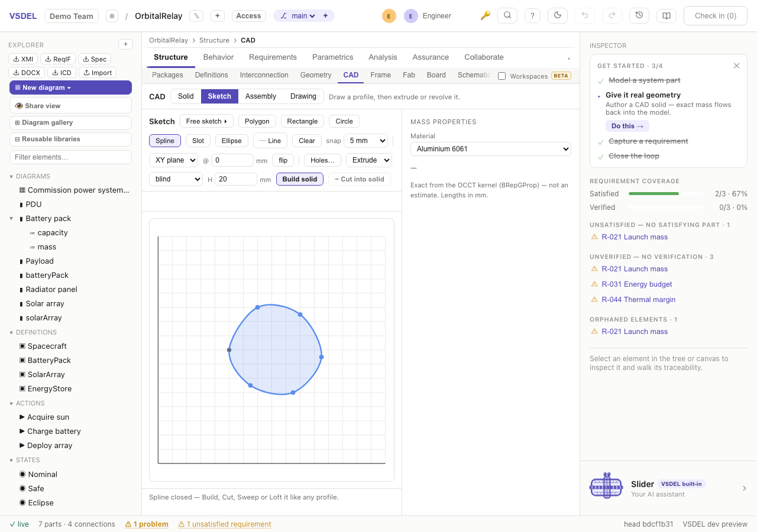Image resolution: width=757 pixels, height=532 pixels.
Task: Switch CAD mode to Solid
Action: click(x=186, y=96)
